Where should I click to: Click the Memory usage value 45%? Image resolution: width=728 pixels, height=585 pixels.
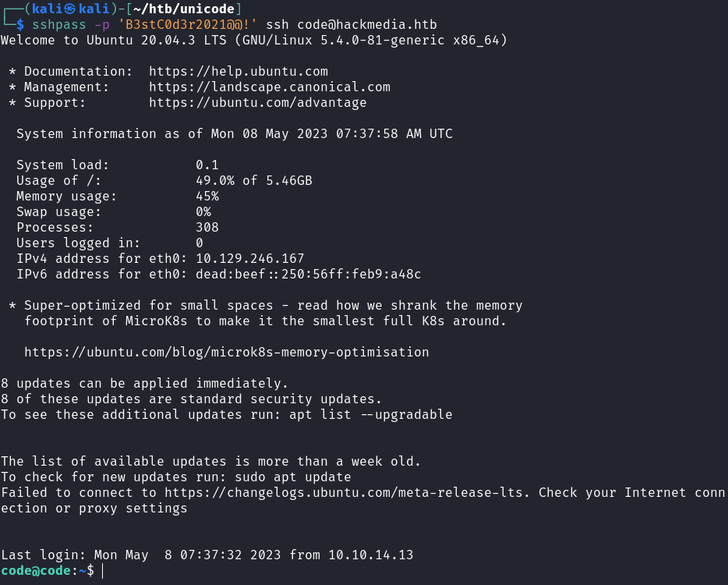click(207, 196)
